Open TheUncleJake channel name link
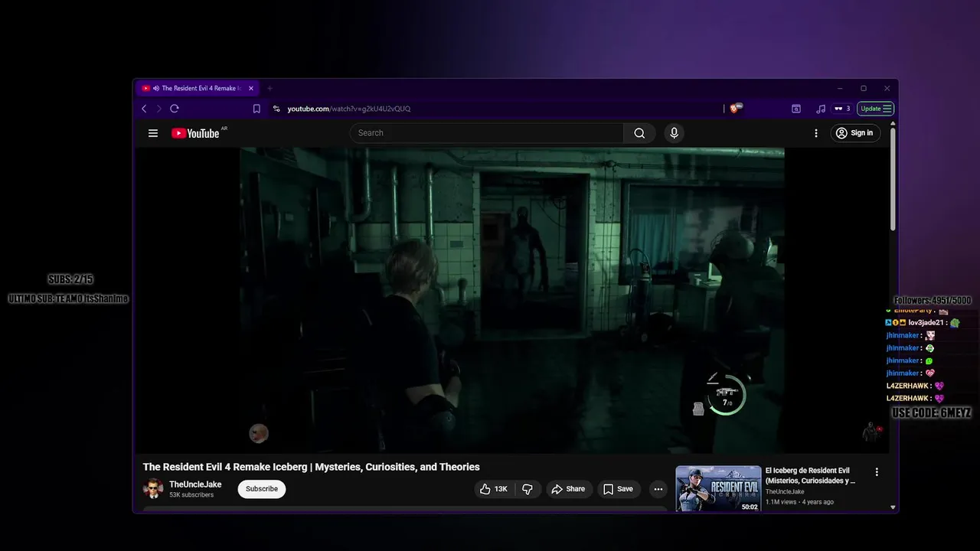 [195, 484]
